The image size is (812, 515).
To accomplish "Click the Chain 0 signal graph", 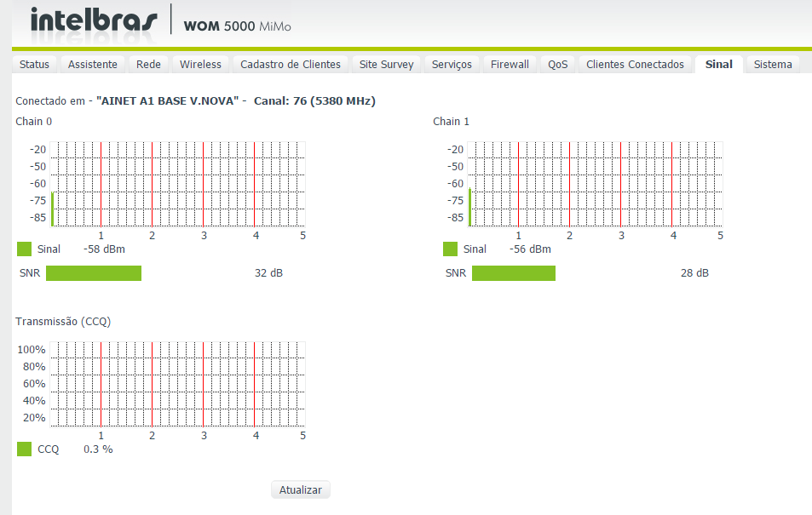I will pos(177,184).
